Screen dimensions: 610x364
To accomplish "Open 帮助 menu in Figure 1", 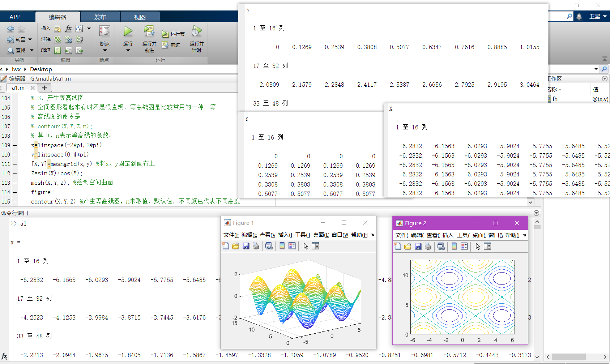I will (x=359, y=235).
